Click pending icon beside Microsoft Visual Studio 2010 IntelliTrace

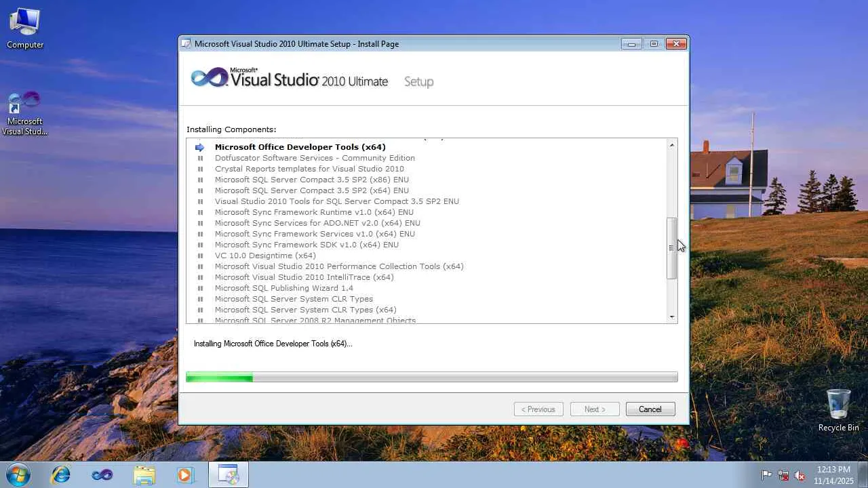click(200, 277)
